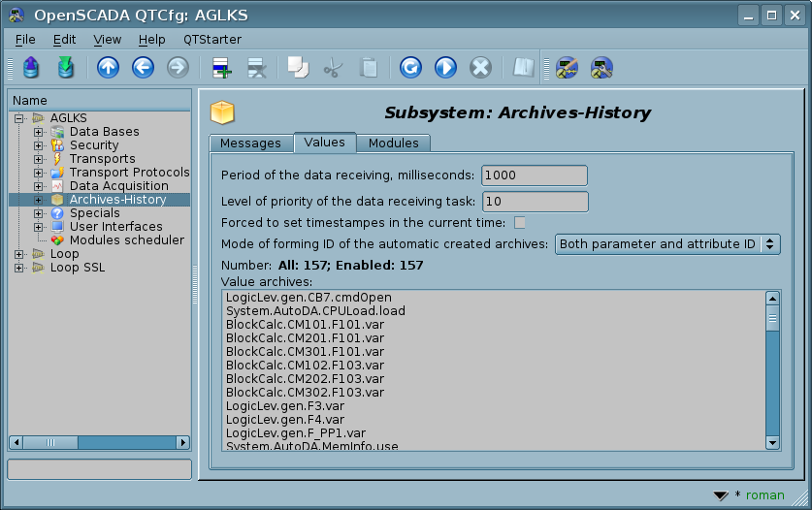Click the tree horizontal scrollbar handle
Screen dimensions: 812x510
coord(50,443)
